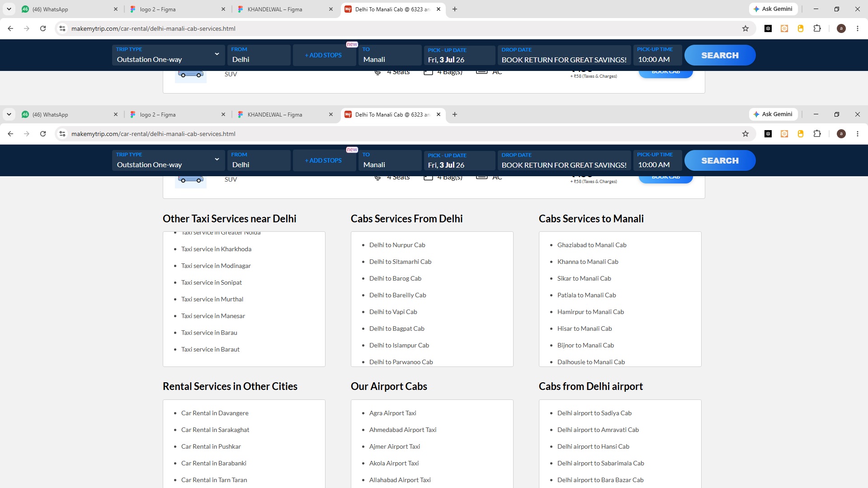The width and height of the screenshot is (868, 488).
Task: View site information icon in the lower address bar
Action: click(x=62, y=134)
